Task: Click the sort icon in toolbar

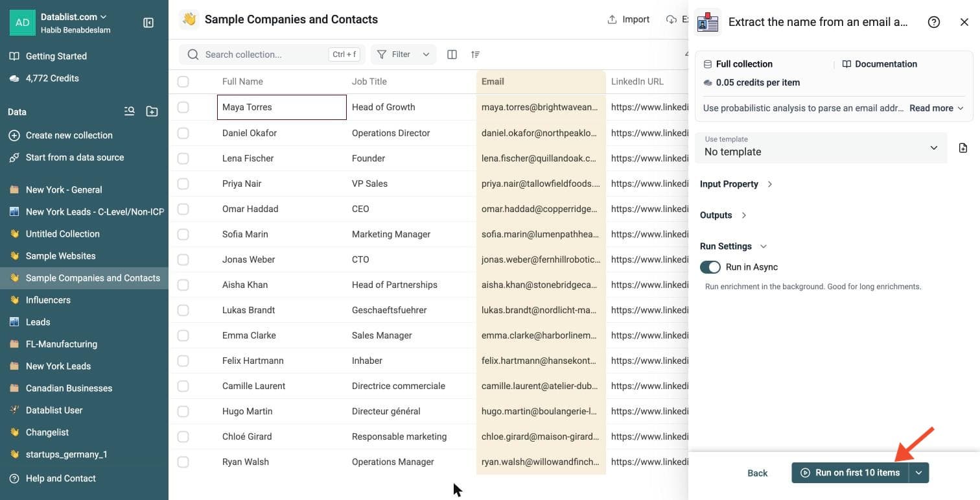Action: tap(475, 54)
